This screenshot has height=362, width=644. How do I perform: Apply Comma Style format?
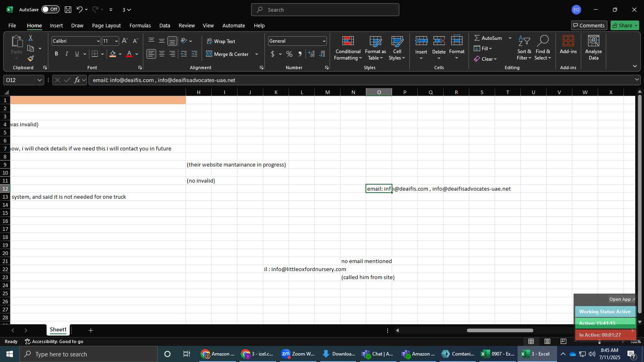click(x=300, y=54)
